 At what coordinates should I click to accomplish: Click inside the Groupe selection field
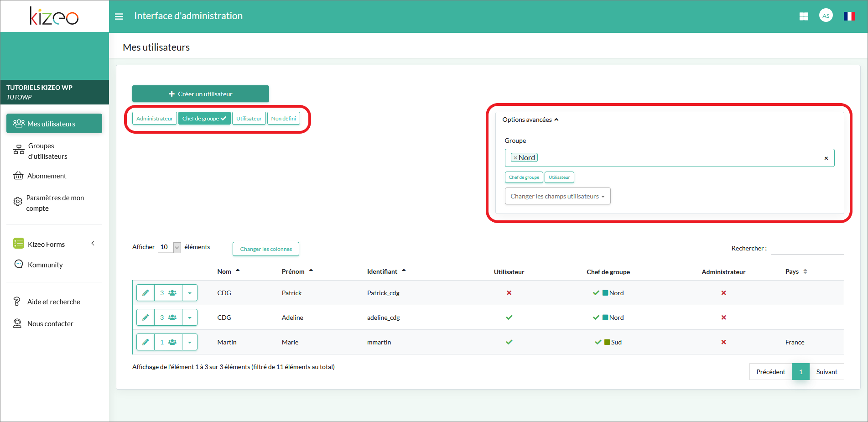[670, 158]
